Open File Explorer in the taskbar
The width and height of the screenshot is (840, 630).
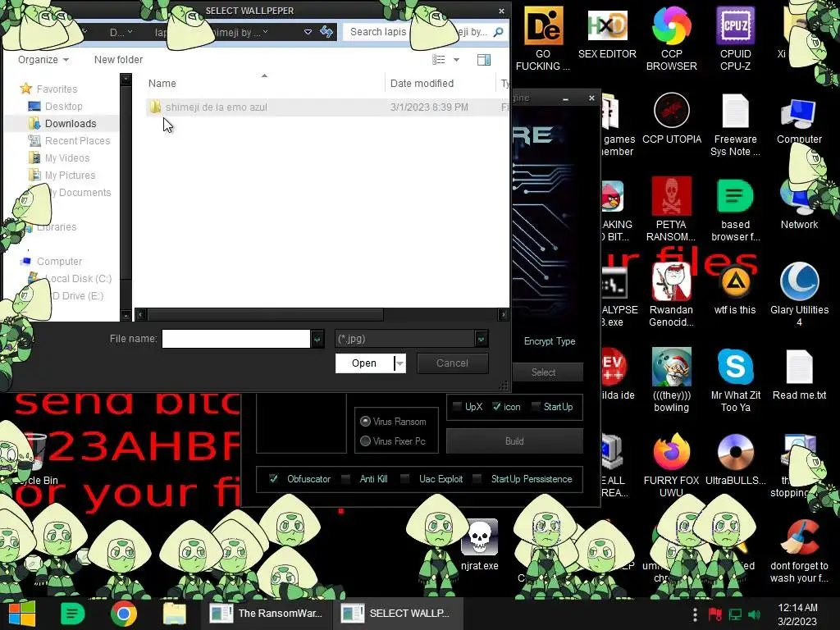coord(174,614)
